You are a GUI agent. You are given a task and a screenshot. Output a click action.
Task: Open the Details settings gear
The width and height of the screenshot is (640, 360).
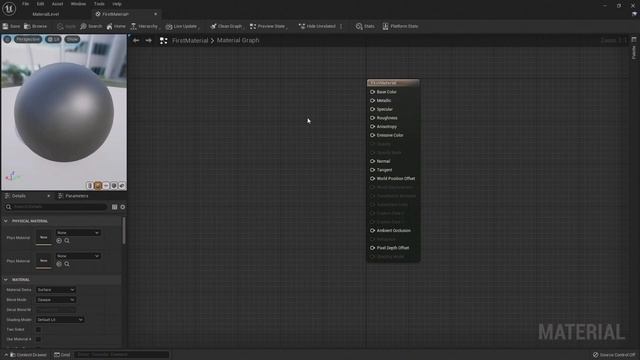click(x=122, y=207)
